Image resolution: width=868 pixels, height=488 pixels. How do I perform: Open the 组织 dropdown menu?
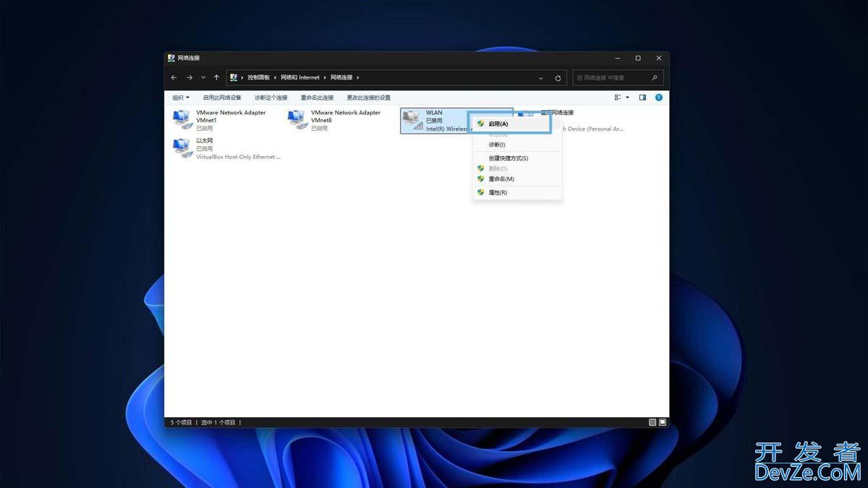[181, 98]
